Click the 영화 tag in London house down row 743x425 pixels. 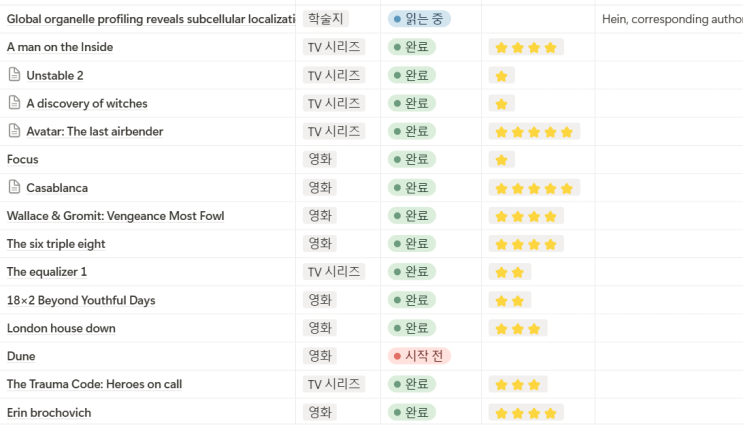coord(320,328)
